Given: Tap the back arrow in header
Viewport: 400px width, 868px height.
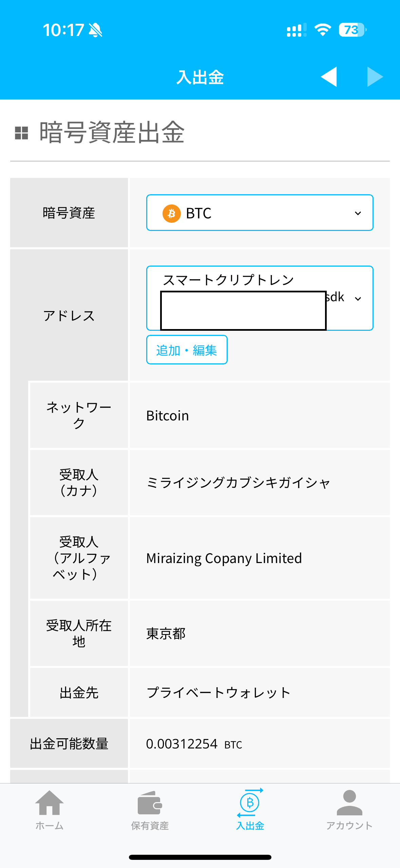Looking at the screenshot, I should [328, 77].
